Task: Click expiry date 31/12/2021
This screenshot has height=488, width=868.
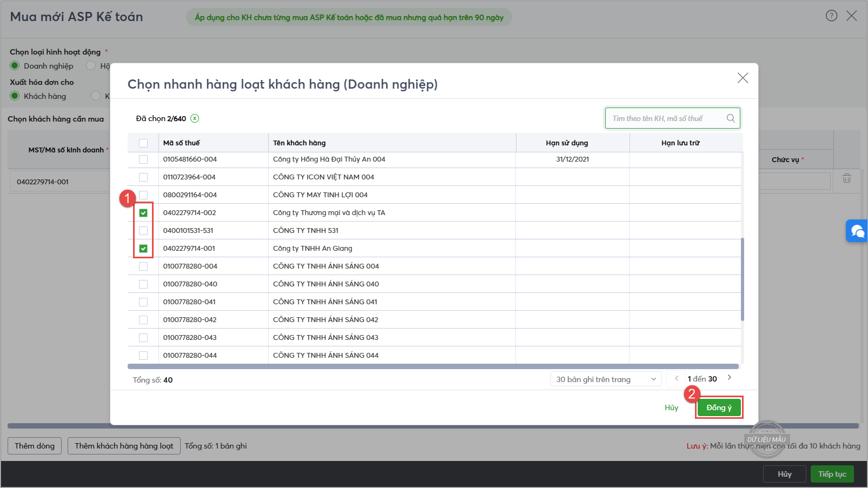Action: point(572,159)
